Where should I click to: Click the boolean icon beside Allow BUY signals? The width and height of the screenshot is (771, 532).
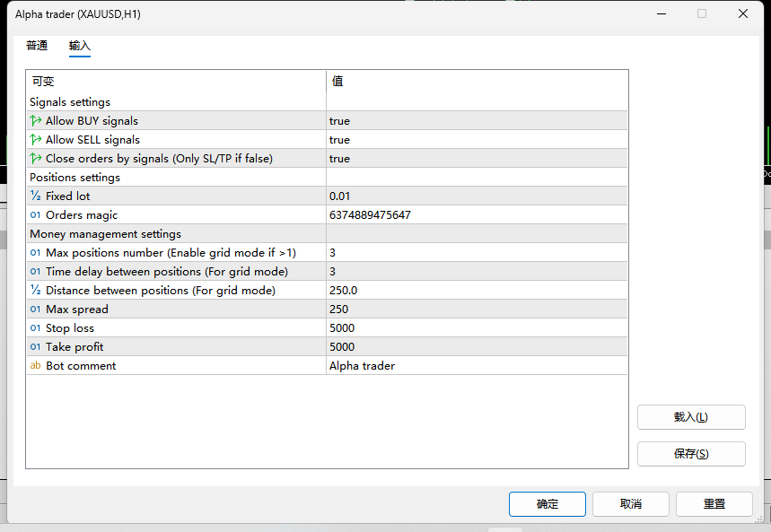35,120
